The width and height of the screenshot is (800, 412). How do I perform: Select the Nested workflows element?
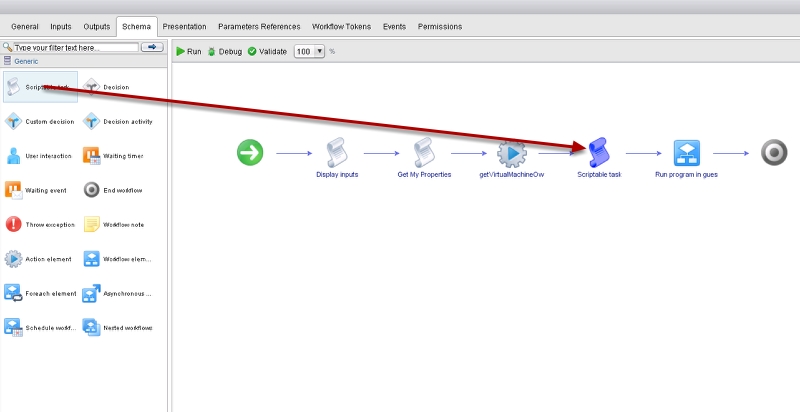tap(91, 327)
